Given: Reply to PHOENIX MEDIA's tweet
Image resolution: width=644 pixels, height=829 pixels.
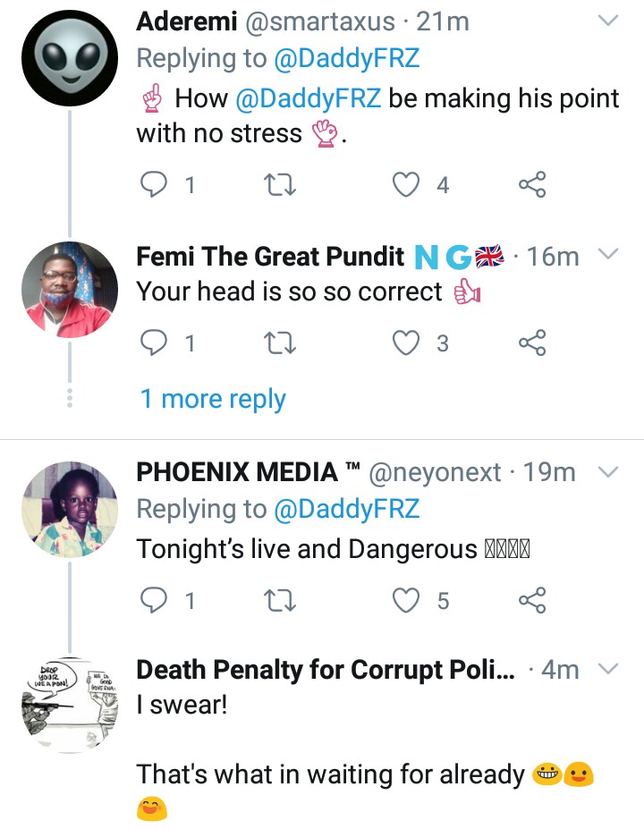Looking at the screenshot, I should 156,601.
